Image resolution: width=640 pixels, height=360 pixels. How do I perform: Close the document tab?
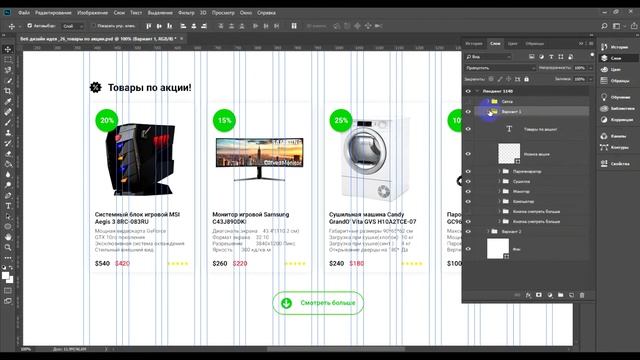pos(182,39)
